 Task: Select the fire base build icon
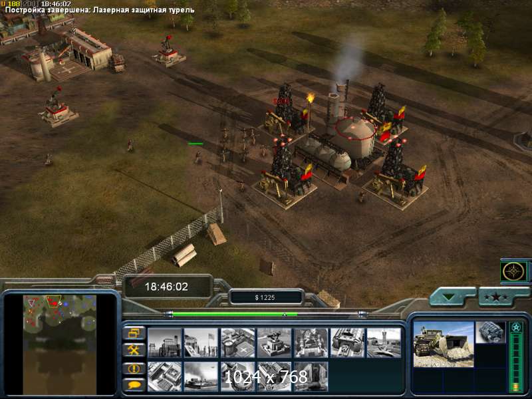311,342
